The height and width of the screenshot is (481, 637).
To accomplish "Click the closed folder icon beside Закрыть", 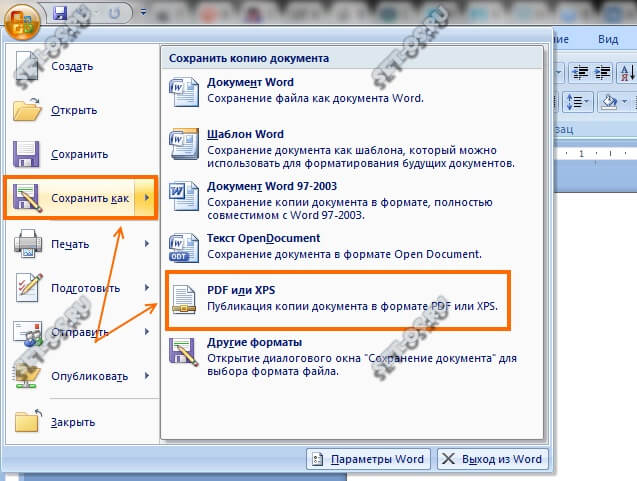I will [28, 421].
